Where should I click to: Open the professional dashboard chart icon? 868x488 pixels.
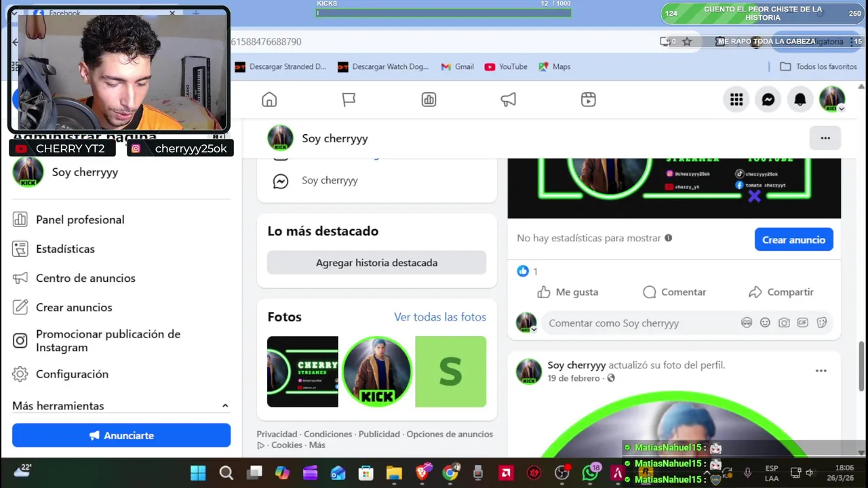click(x=429, y=100)
